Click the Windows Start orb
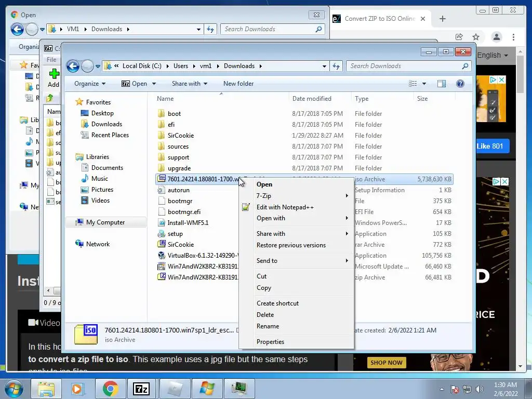The width and height of the screenshot is (532, 399). (x=14, y=389)
